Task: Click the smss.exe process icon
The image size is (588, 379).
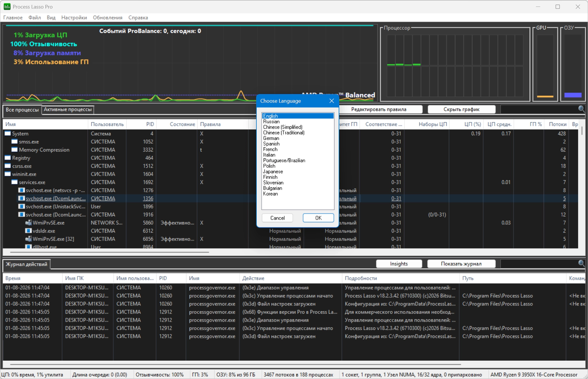Action: click(15, 142)
